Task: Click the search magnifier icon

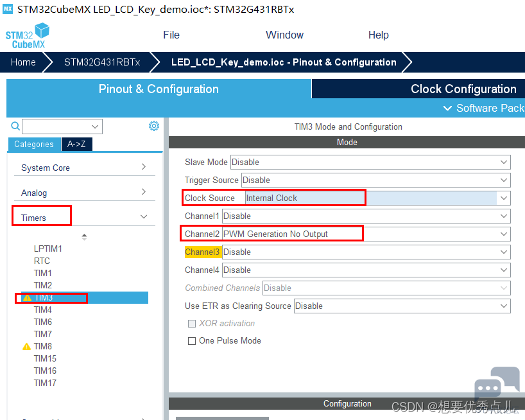Action: [15, 127]
